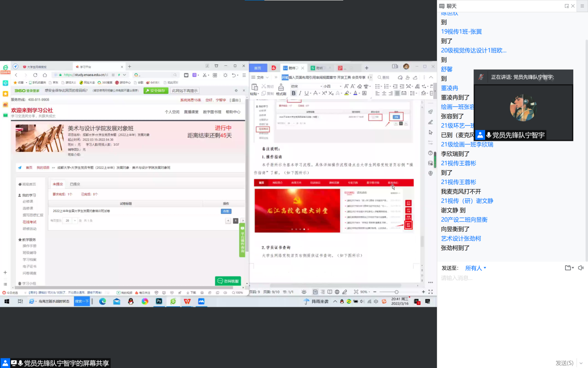Click the blue exam action button in table

click(x=226, y=211)
